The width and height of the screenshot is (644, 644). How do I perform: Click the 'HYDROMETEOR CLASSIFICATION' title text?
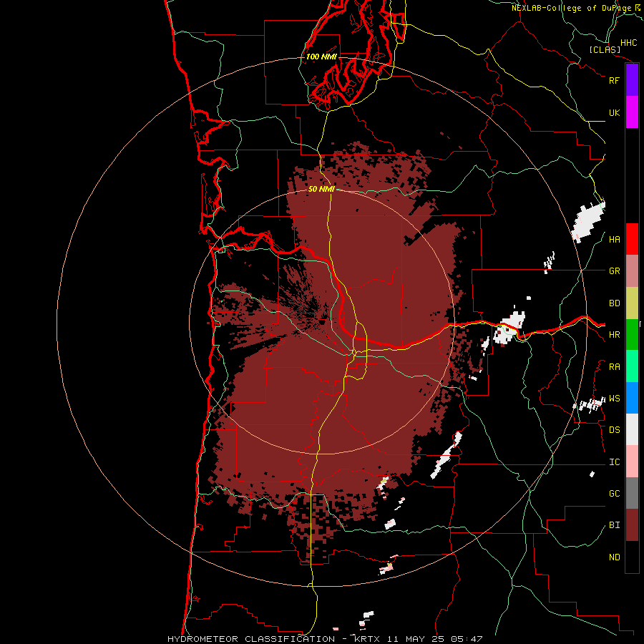[x=251, y=639]
